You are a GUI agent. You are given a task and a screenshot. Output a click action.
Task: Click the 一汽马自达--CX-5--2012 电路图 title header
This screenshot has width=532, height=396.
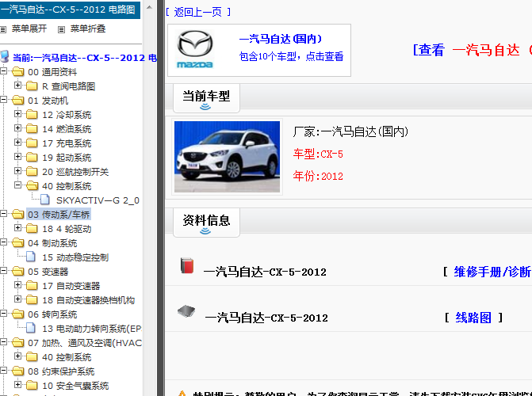[70, 10]
